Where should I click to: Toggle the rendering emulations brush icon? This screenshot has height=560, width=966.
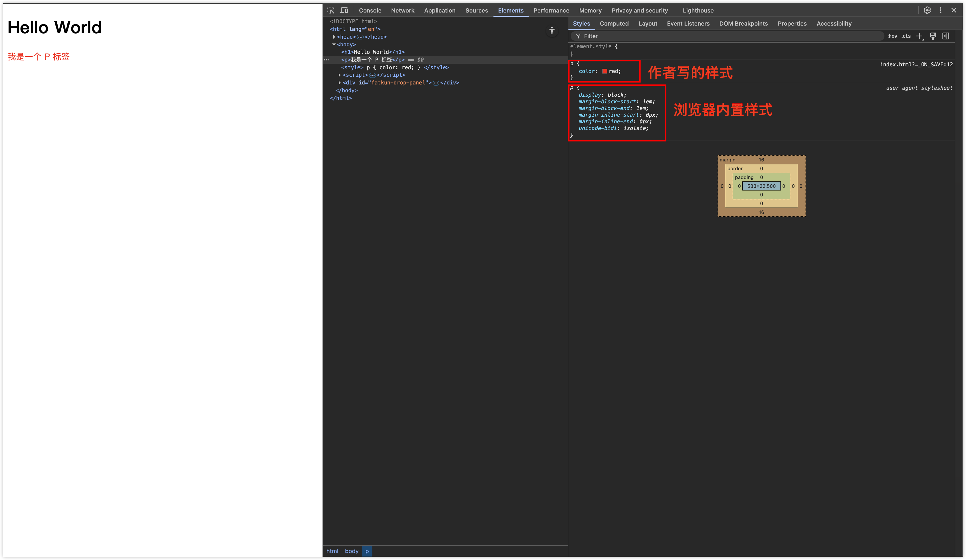pyautogui.click(x=933, y=36)
